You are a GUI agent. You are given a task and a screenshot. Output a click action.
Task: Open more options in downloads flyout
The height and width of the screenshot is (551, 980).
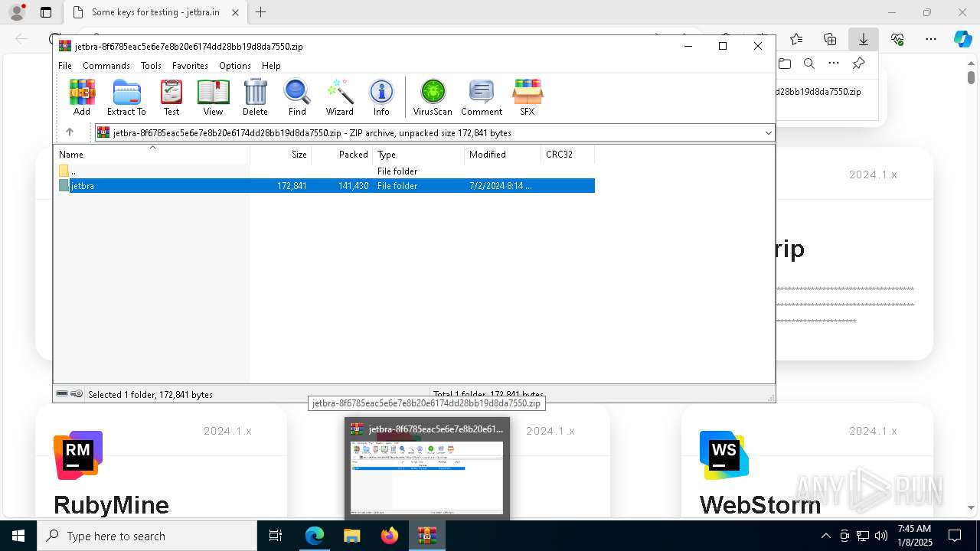click(x=834, y=64)
